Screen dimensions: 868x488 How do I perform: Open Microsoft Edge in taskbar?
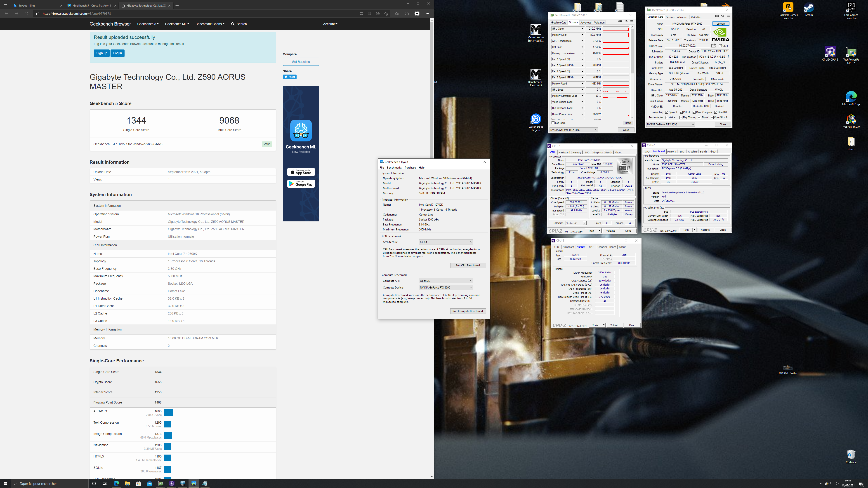[116, 483]
